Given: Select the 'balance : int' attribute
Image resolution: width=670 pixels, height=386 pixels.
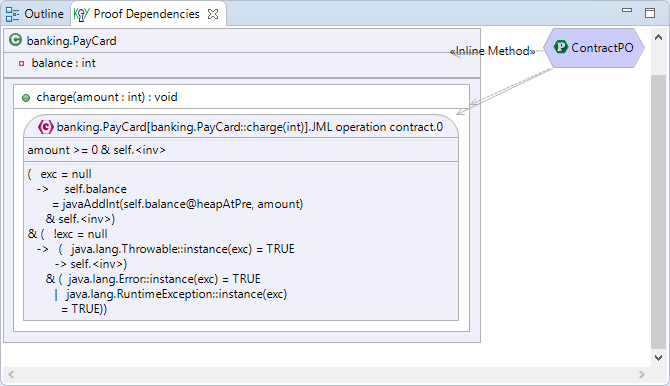Looking at the screenshot, I should click(x=64, y=63).
